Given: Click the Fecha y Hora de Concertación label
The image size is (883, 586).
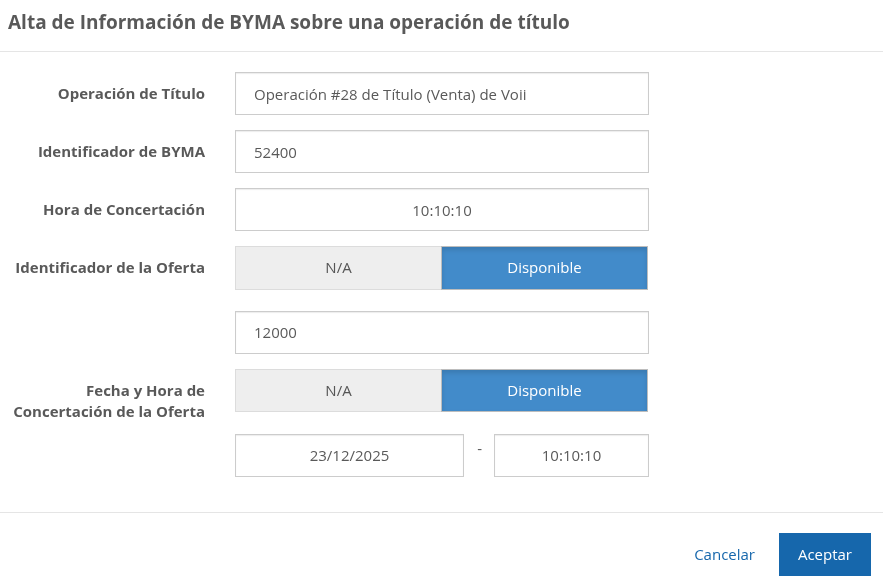Looking at the screenshot, I should tap(109, 401).
